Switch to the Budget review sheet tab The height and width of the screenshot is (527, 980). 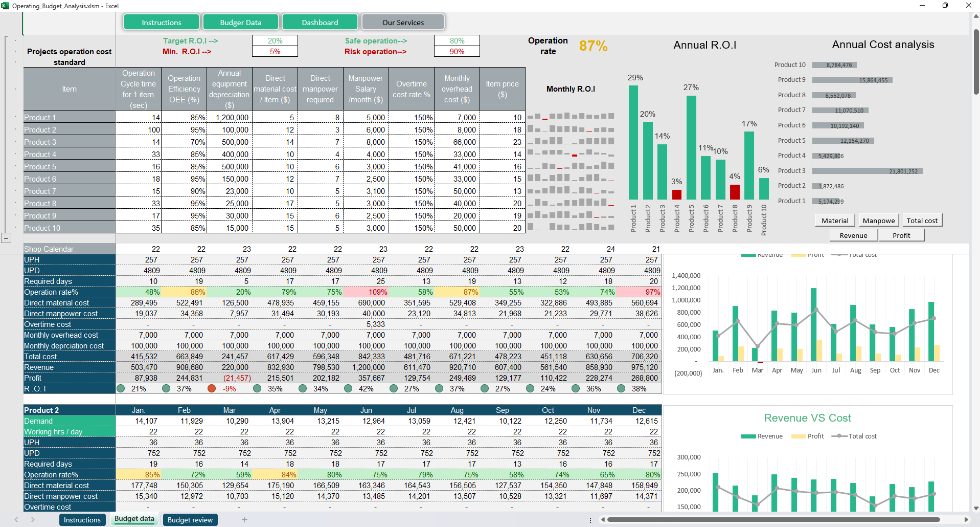pyautogui.click(x=190, y=520)
